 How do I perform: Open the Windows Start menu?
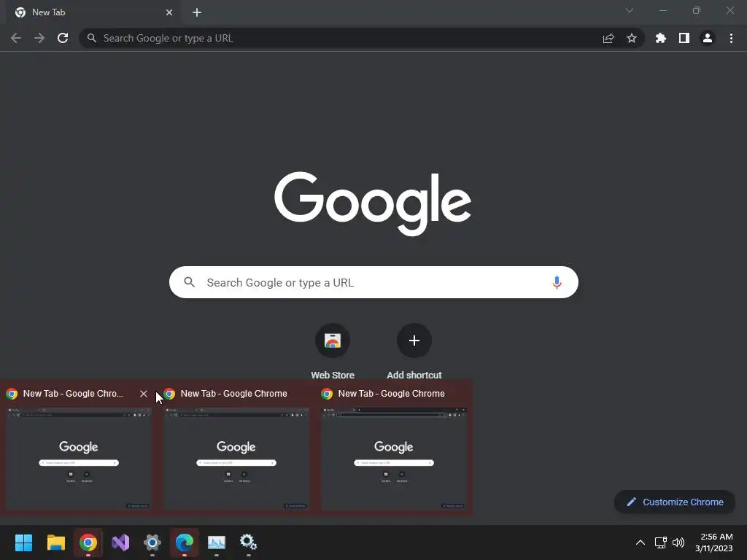pos(24,542)
